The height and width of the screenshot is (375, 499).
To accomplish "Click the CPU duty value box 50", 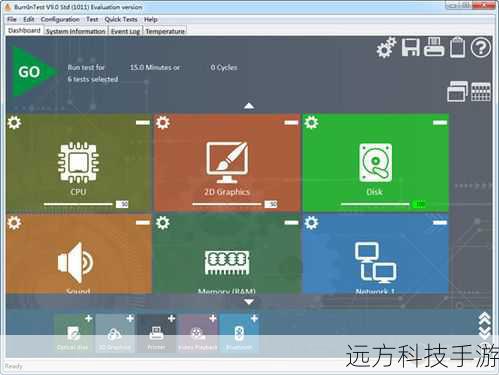I will tap(122, 204).
